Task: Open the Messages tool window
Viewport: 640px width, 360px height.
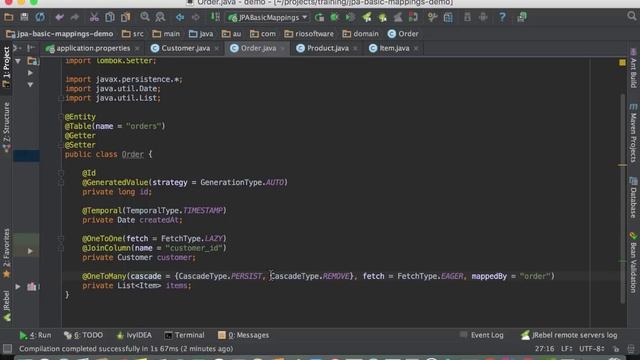Action: [x=243, y=336]
